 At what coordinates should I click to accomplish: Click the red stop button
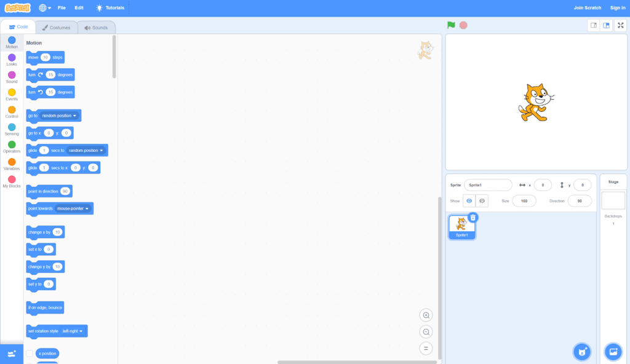point(463,25)
